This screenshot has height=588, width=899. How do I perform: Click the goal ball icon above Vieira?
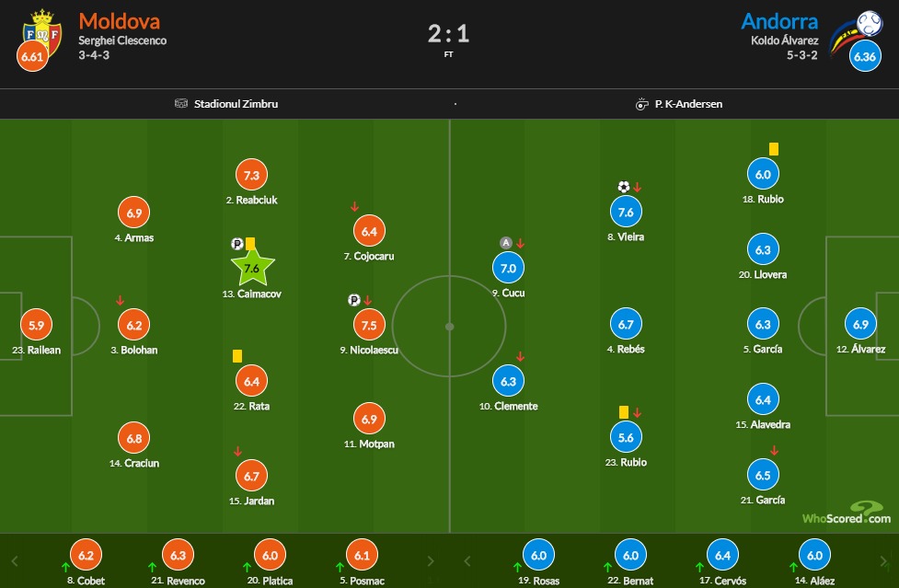click(623, 187)
